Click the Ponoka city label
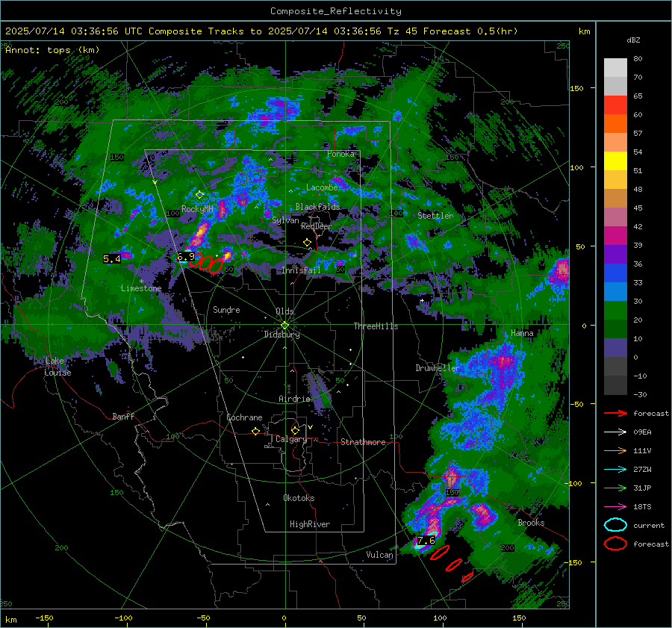Viewport: 672px width, 628px height. click(340, 154)
